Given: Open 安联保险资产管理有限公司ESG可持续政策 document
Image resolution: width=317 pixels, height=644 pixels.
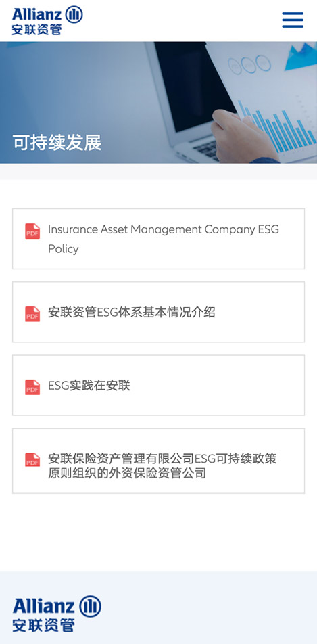Looking at the screenshot, I should click(x=158, y=461).
